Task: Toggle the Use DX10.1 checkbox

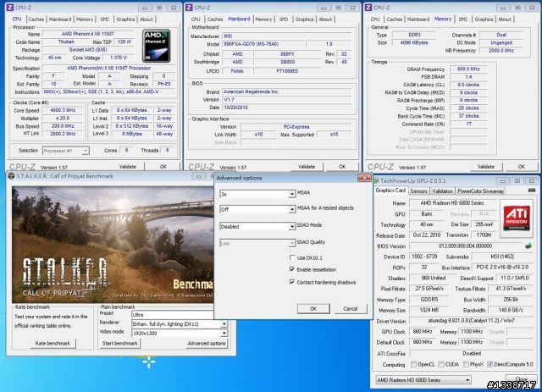Action: (292, 257)
